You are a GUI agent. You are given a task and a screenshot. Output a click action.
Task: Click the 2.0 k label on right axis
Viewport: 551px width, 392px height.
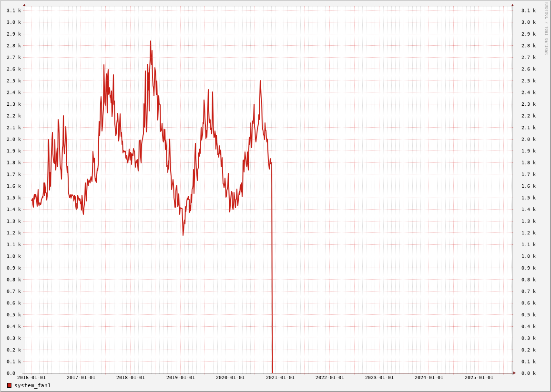coord(528,139)
